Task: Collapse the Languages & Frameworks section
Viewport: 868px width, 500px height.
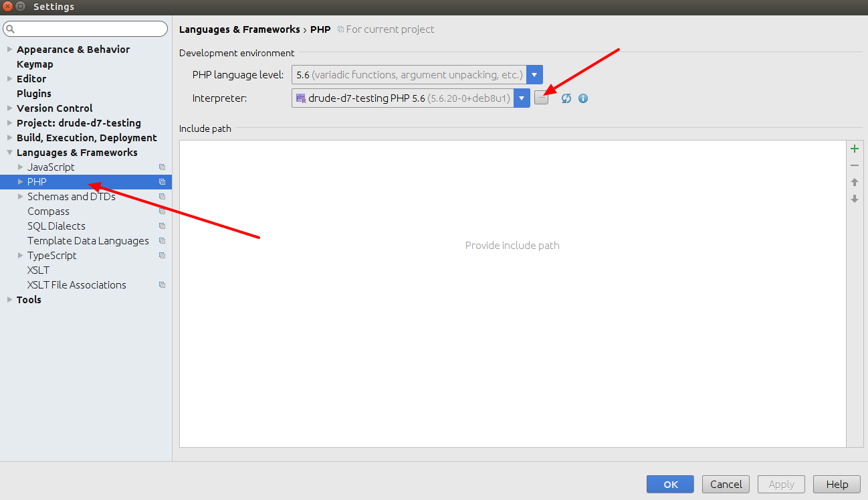Action: tap(9, 153)
